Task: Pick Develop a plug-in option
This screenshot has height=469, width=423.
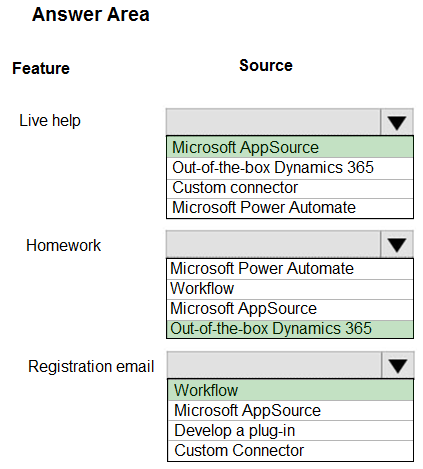Action: [x=290, y=430]
